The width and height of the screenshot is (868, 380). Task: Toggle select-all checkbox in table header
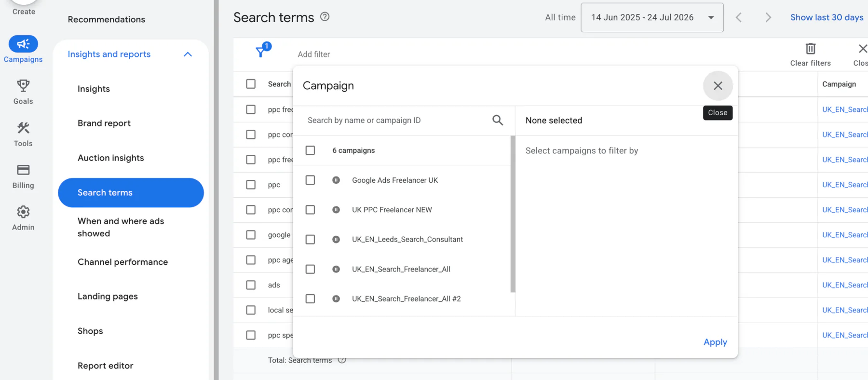click(251, 84)
